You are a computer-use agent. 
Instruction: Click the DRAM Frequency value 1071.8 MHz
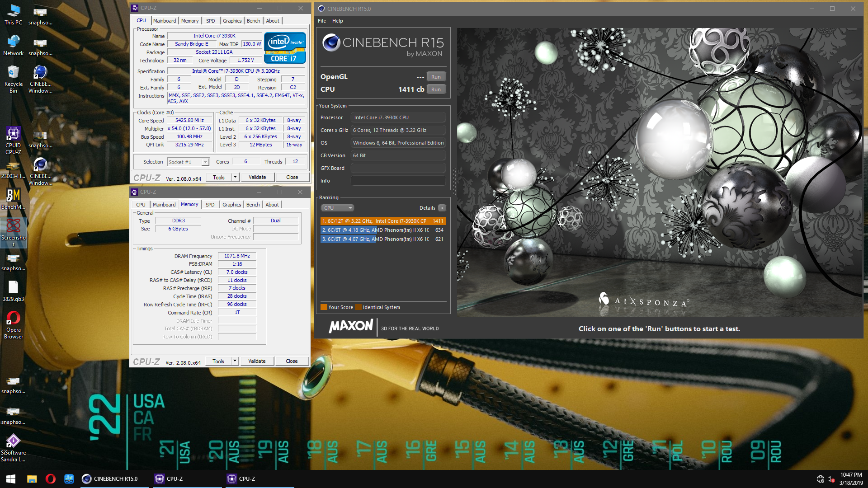click(x=237, y=256)
